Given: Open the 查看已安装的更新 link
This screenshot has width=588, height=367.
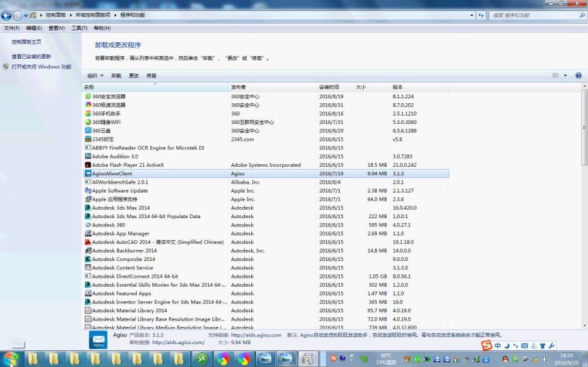Looking at the screenshot, I should click(32, 56).
